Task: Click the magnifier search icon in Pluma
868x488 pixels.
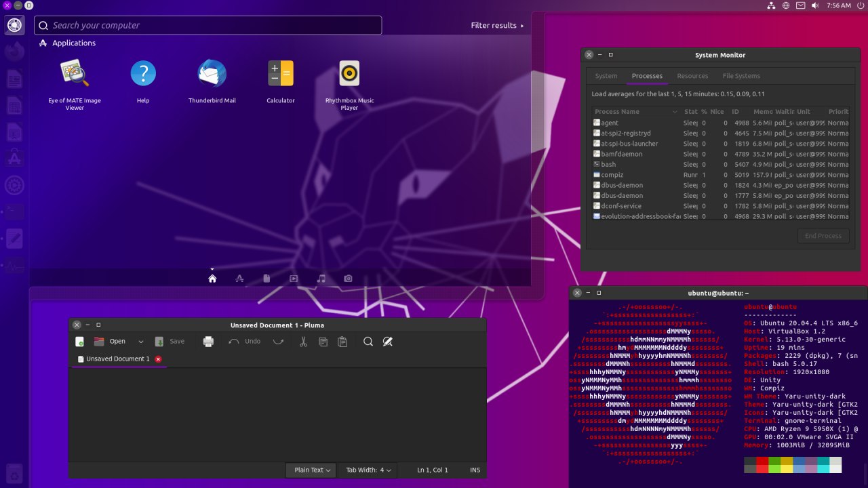Action: tap(368, 342)
